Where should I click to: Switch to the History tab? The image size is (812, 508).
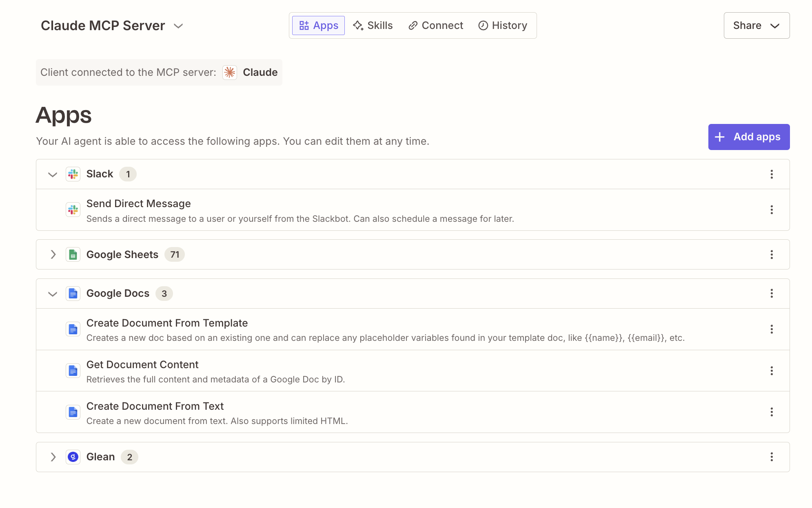(x=503, y=25)
